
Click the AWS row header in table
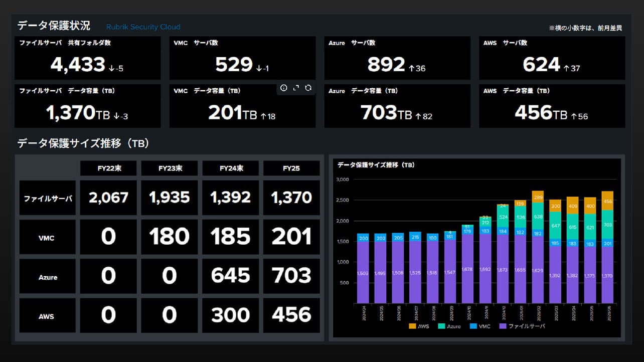[x=48, y=316]
